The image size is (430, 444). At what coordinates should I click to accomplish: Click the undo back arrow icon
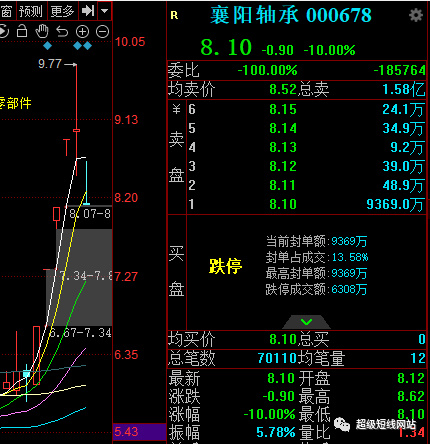pyautogui.click(x=62, y=32)
